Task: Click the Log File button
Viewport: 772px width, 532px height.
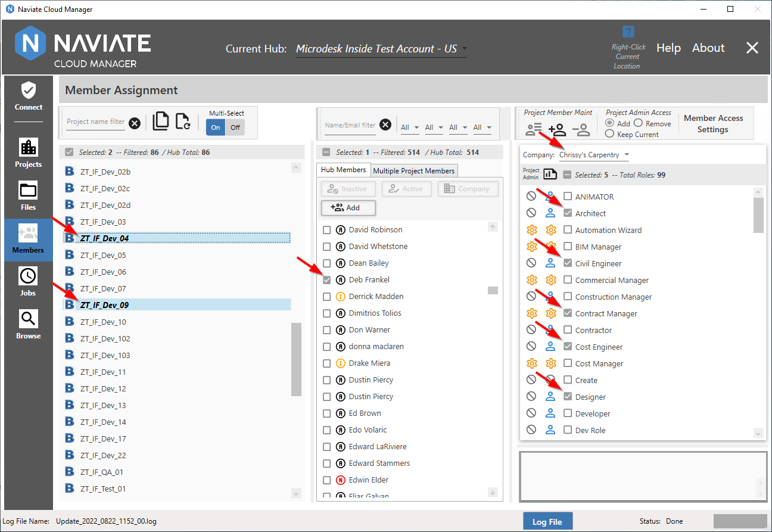Action: click(547, 521)
